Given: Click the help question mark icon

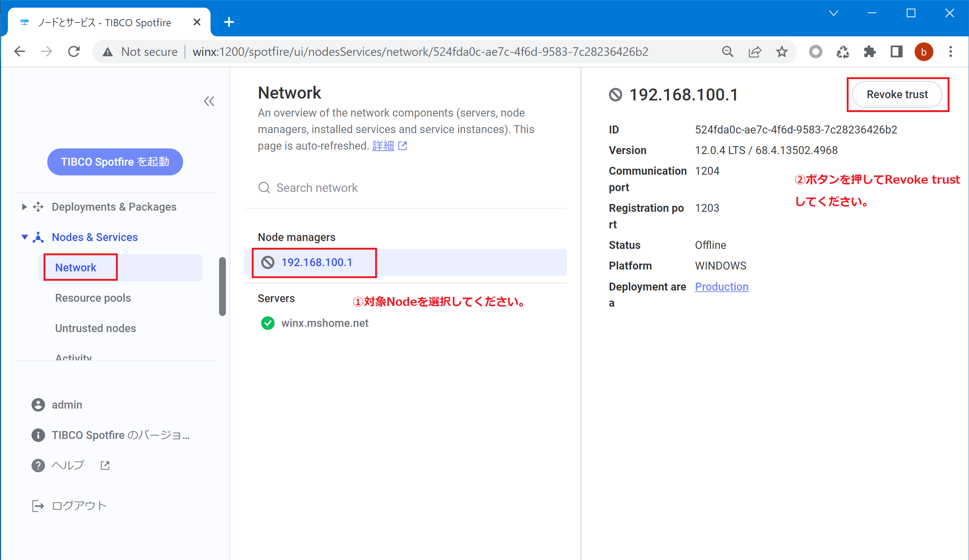Looking at the screenshot, I should click(38, 465).
